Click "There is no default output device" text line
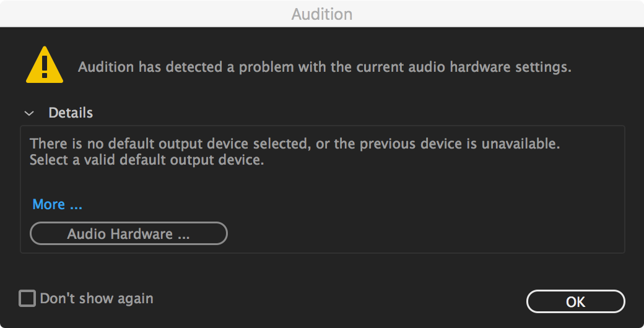The image size is (644, 328). 167,144
